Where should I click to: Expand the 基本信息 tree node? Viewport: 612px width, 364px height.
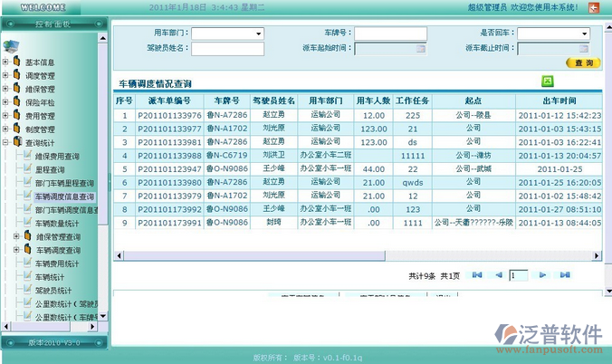(6, 62)
